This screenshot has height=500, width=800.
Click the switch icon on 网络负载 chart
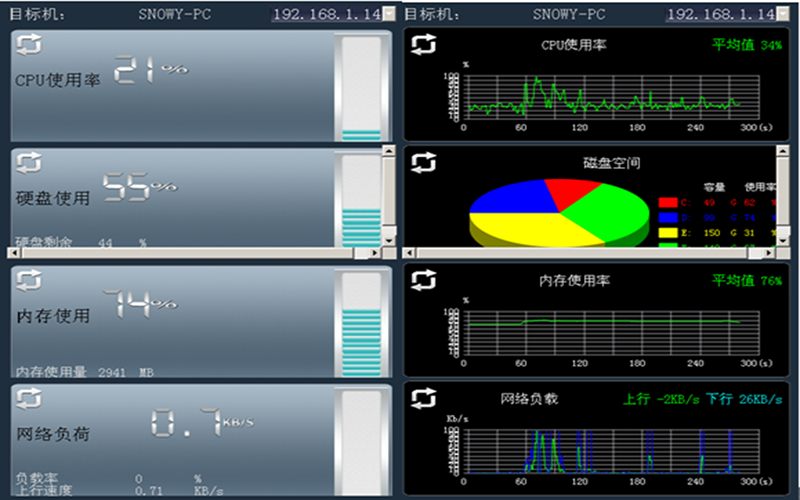tap(424, 399)
